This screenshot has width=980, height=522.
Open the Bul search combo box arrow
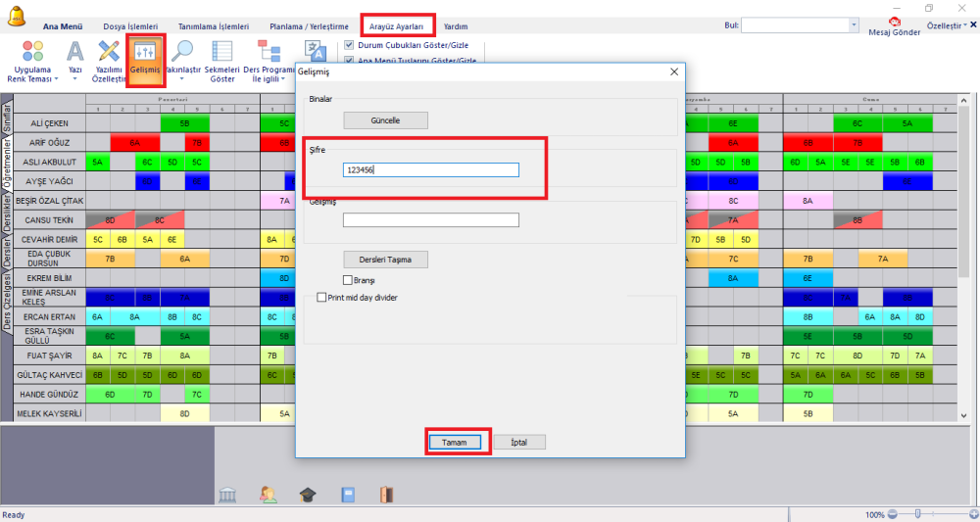[x=854, y=25]
